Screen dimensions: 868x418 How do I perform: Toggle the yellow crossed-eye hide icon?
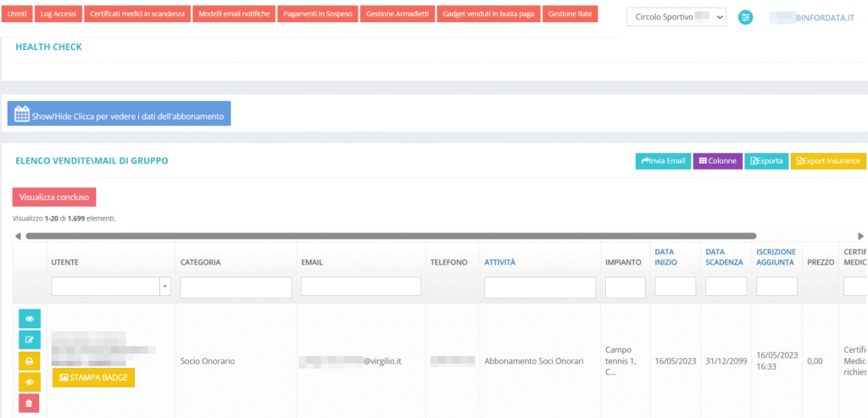click(30, 382)
